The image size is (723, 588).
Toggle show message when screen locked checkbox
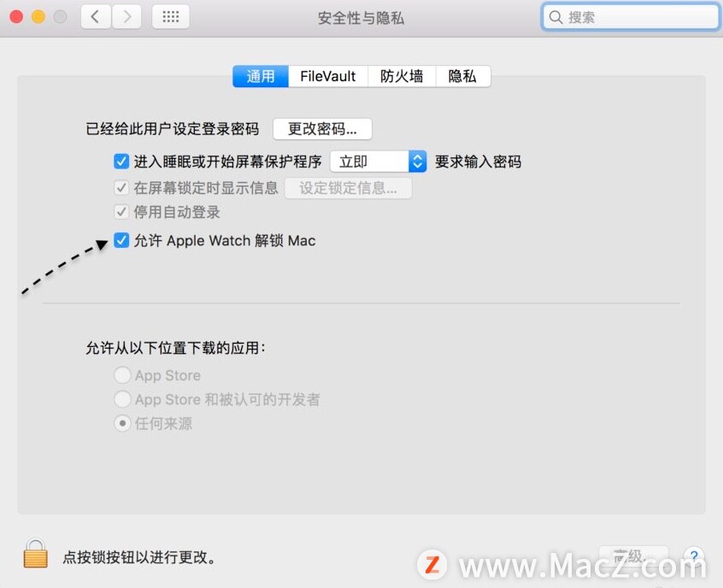click(121, 188)
